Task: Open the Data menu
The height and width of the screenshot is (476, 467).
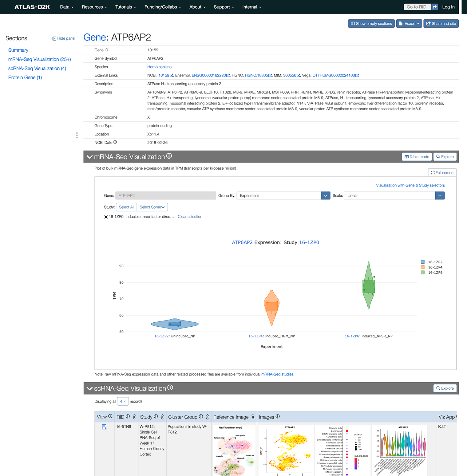Action: pyautogui.click(x=67, y=7)
